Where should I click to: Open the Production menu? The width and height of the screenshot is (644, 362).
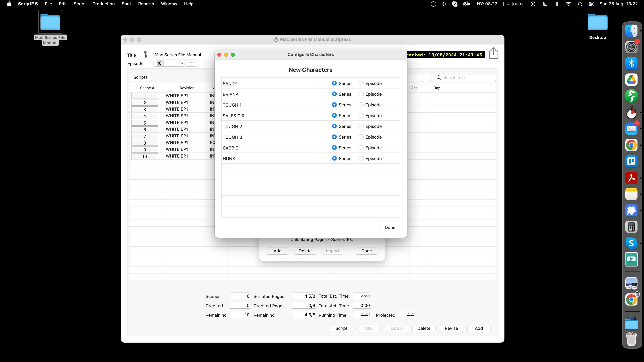[x=103, y=4]
